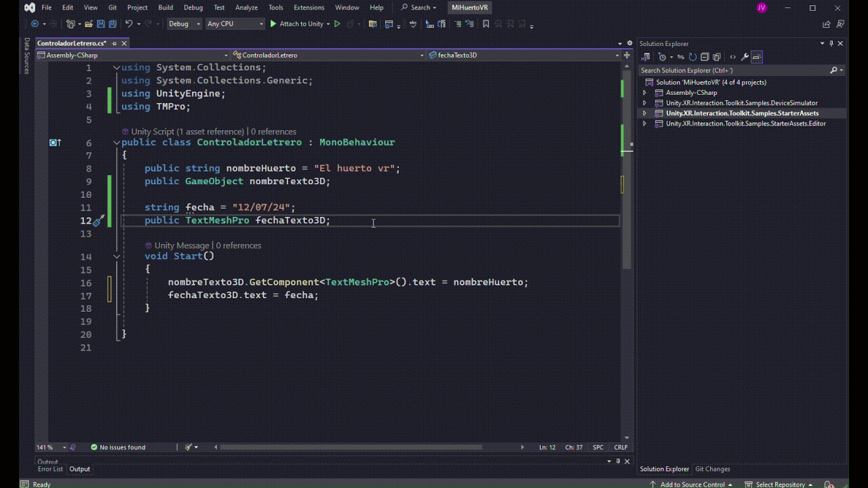Click Collapse All in Solution Explorer
The width and height of the screenshot is (868, 488).
point(705,57)
